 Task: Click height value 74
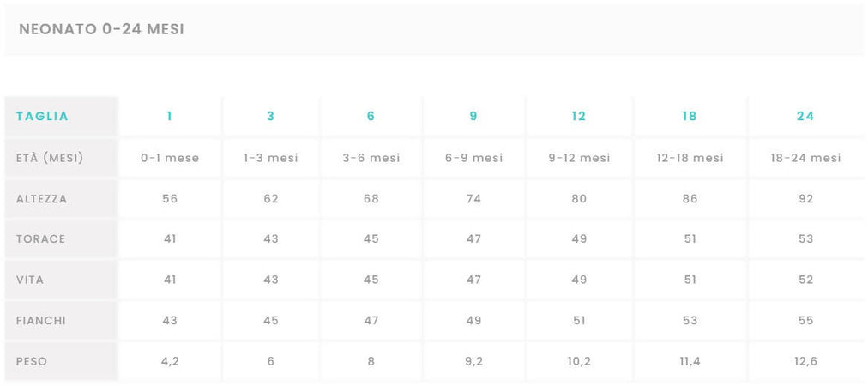click(x=473, y=198)
